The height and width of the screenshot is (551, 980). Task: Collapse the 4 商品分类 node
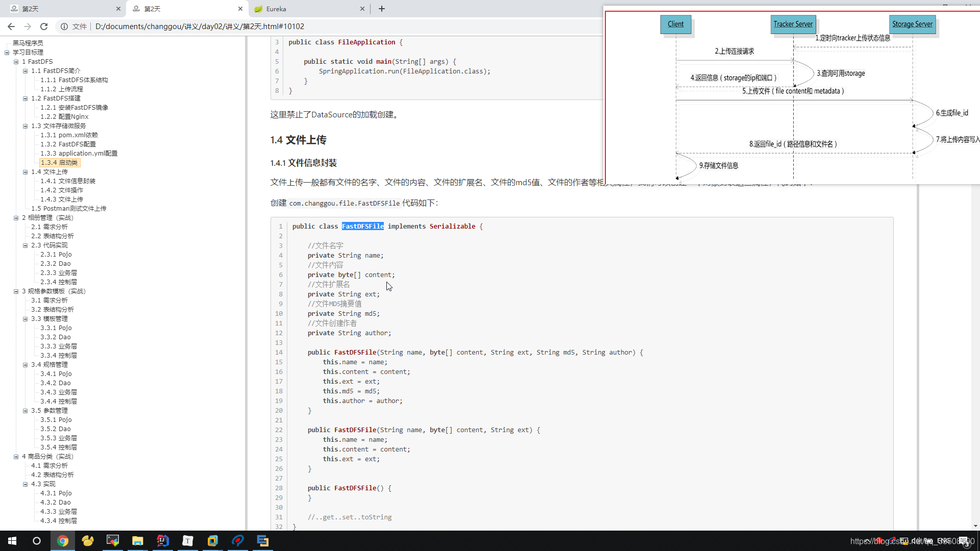click(16, 457)
